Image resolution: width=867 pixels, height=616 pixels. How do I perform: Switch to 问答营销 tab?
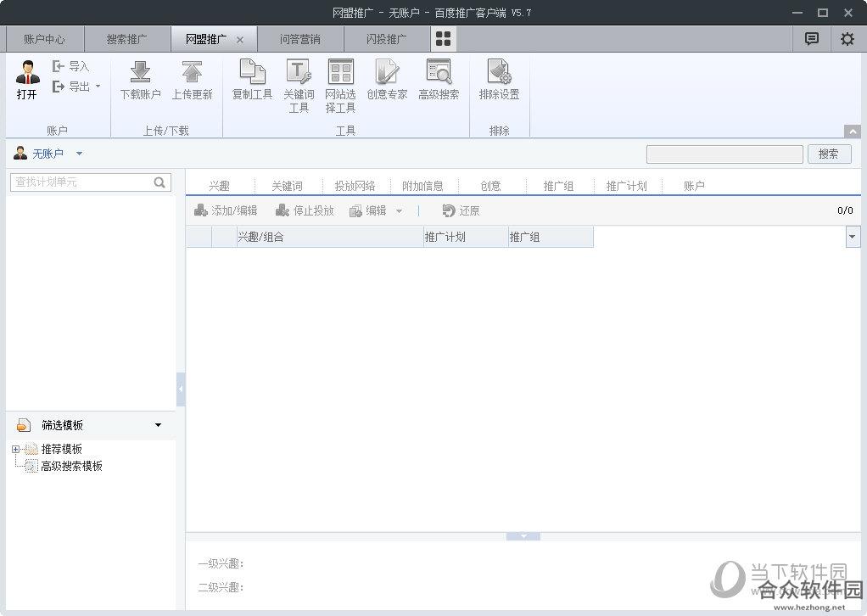pos(299,39)
